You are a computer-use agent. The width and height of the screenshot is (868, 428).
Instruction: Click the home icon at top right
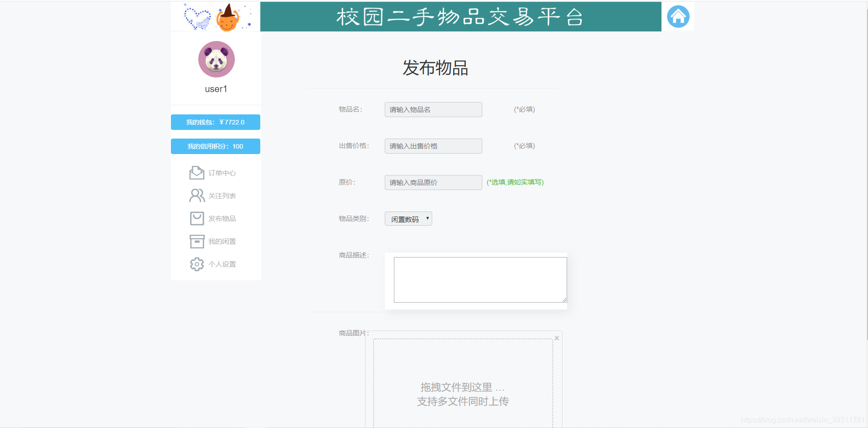[x=677, y=16]
